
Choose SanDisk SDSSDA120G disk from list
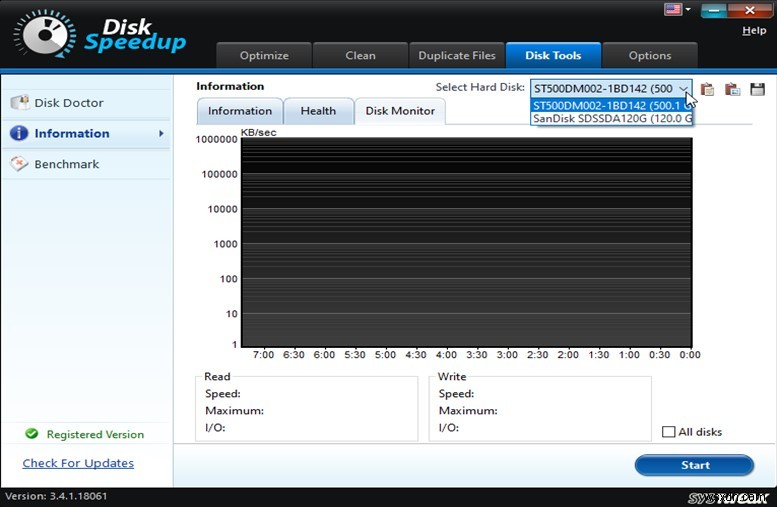coord(611,118)
